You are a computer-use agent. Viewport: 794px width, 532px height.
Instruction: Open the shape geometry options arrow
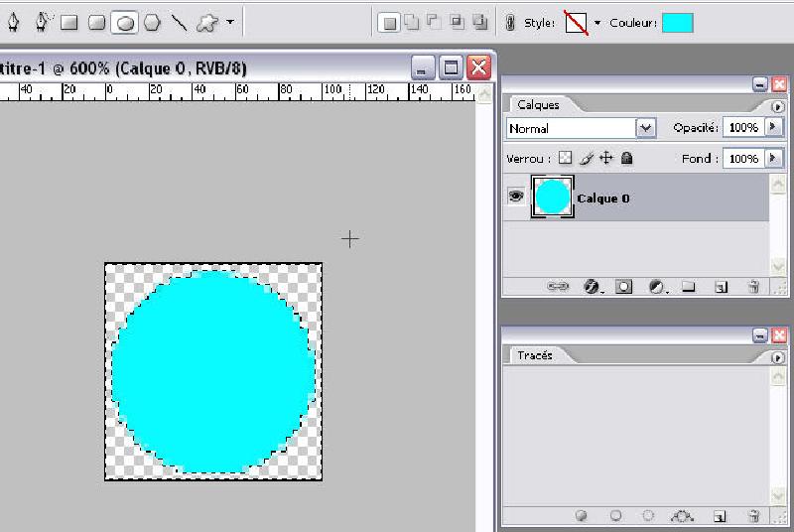230,22
